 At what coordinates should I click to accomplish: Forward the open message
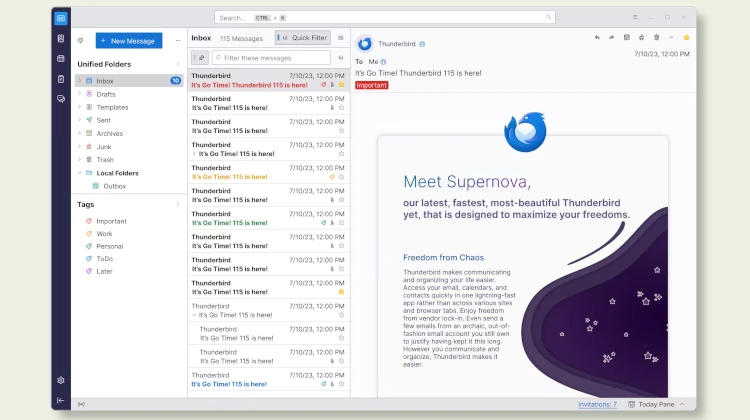pyautogui.click(x=611, y=37)
